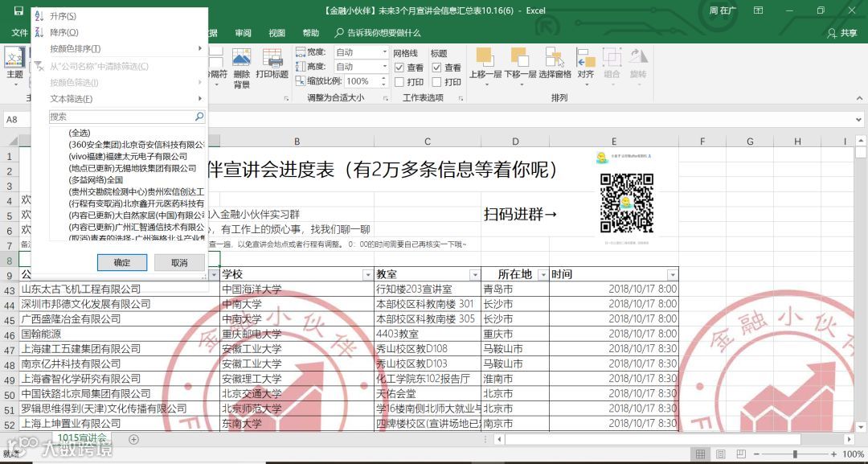Click the 上移一层 bring forward icon
Image resolution: width=868 pixels, height=464 pixels.
(485, 58)
